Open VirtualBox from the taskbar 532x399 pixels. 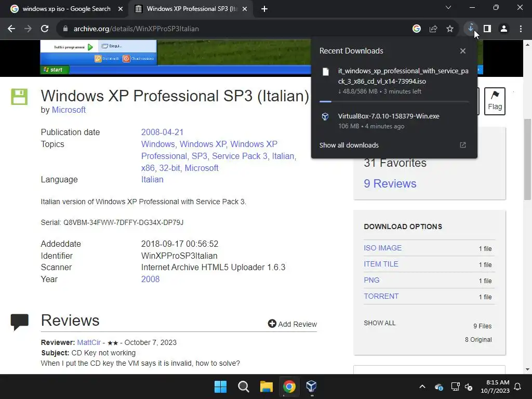(312, 387)
